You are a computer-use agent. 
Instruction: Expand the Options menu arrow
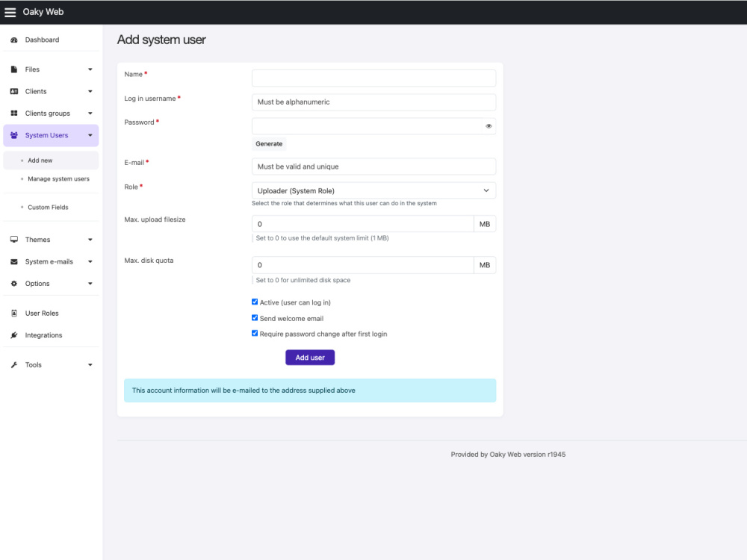[x=90, y=283]
